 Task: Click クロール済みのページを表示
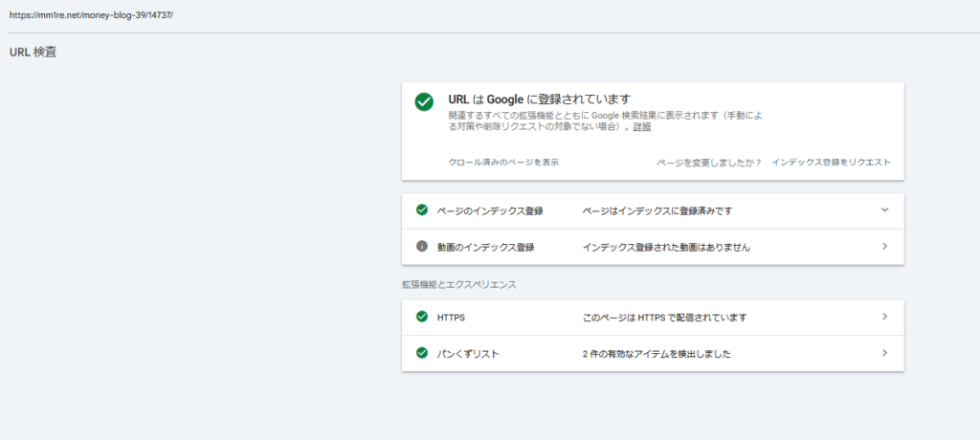pos(503,163)
